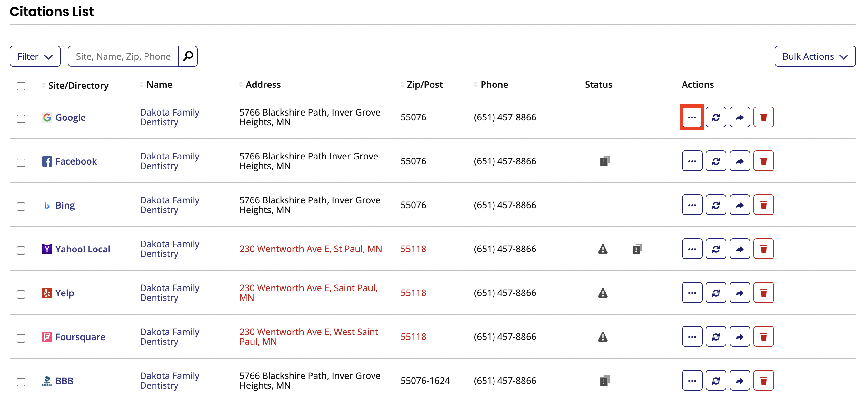868x400 pixels.
Task: Tick the checkbox beside the Yelp row
Action: click(x=21, y=294)
